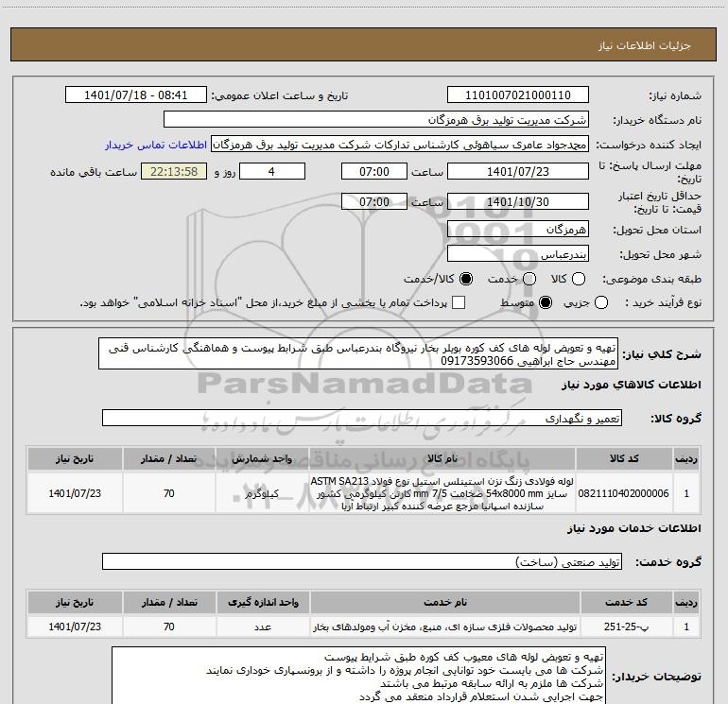Click the واحد اندازه گیری column header

point(263,602)
